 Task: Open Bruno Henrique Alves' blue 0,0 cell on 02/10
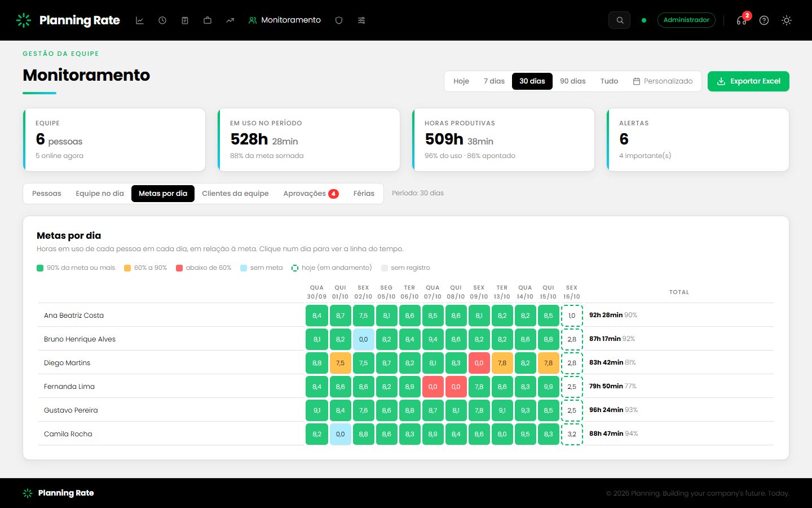(363, 339)
